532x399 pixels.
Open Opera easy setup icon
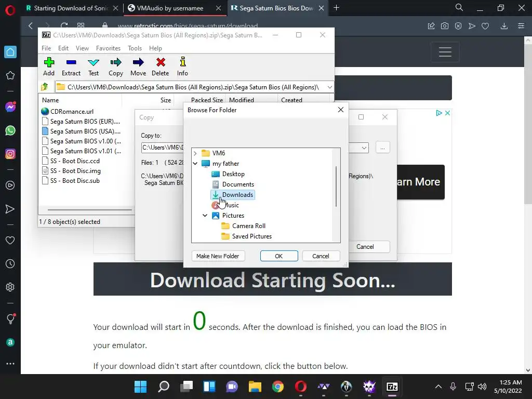click(521, 26)
